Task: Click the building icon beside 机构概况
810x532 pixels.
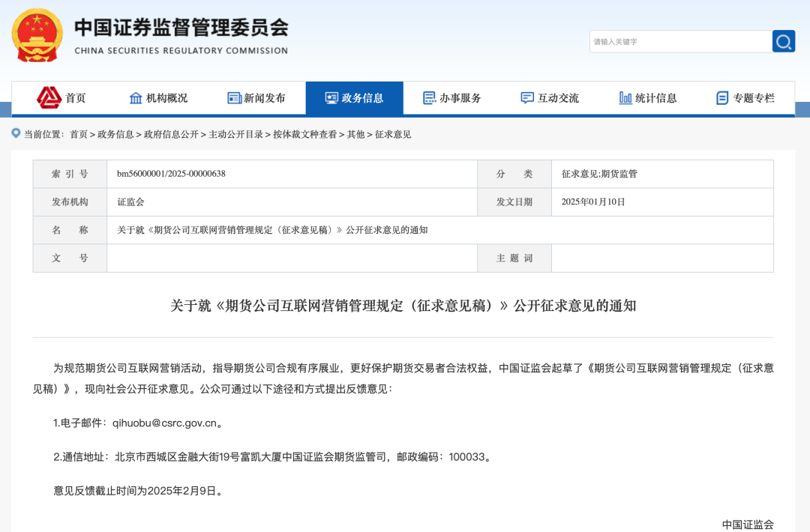Action: click(x=136, y=98)
